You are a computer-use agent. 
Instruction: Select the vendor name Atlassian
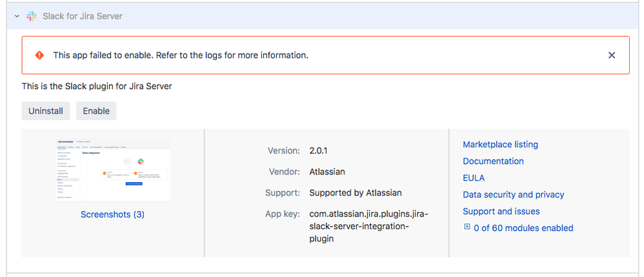point(327,172)
